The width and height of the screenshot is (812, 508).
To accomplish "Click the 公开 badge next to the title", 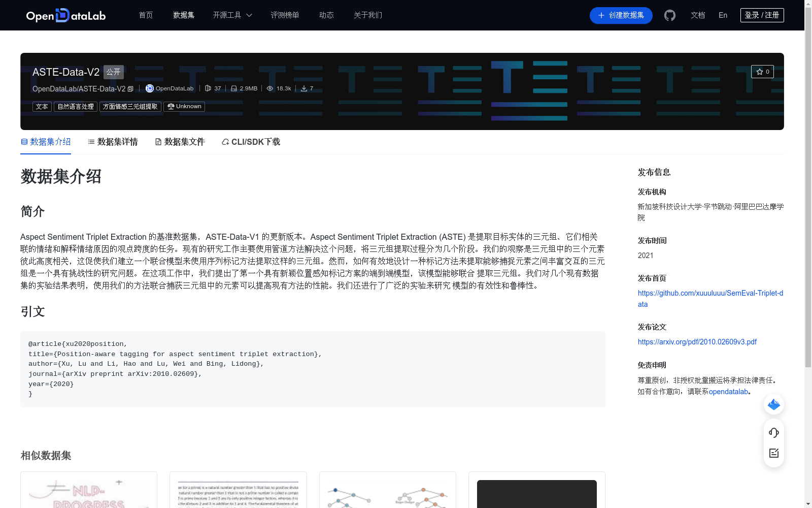I will [114, 72].
